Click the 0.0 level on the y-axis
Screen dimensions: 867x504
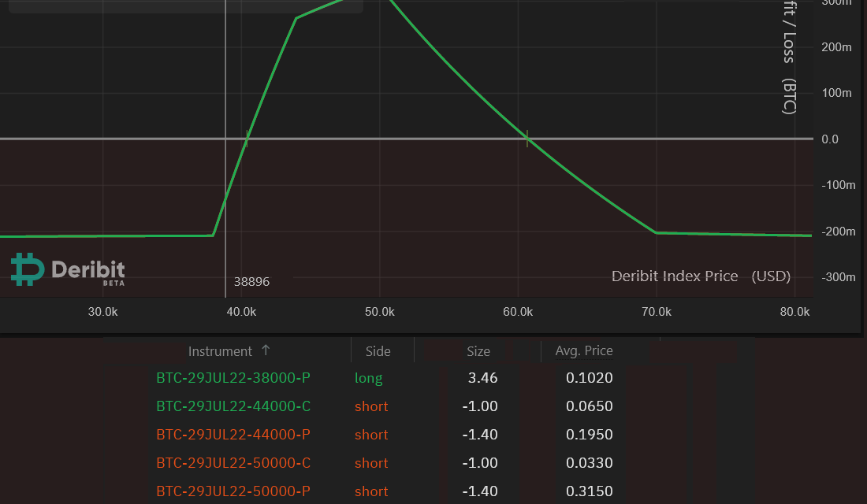(828, 139)
